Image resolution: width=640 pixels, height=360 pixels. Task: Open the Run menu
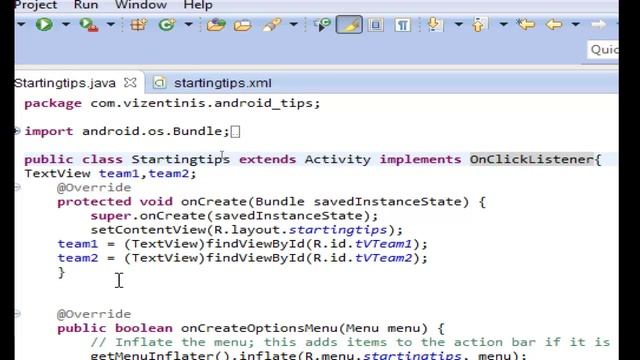coord(86,5)
